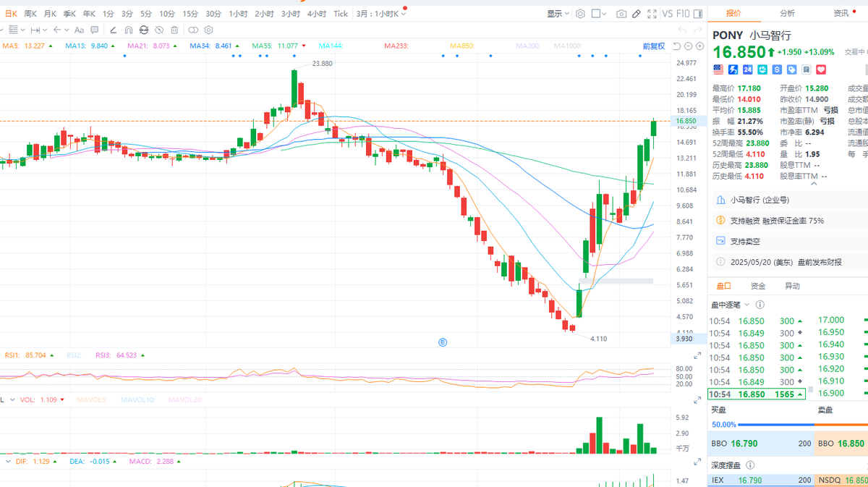Image resolution: width=868 pixels, height=487 pixels.
Task: Show info for 深度摆盘 section
Action: coord(751,465)
